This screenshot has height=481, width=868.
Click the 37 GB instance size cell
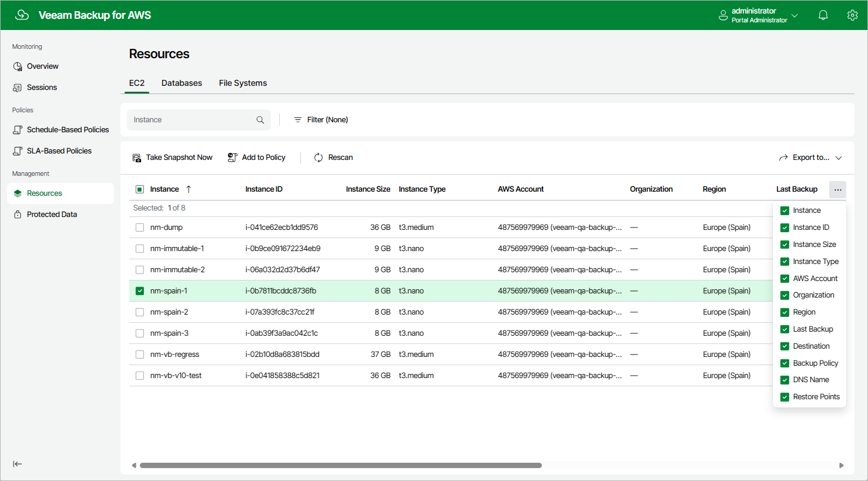coord(381,355)
